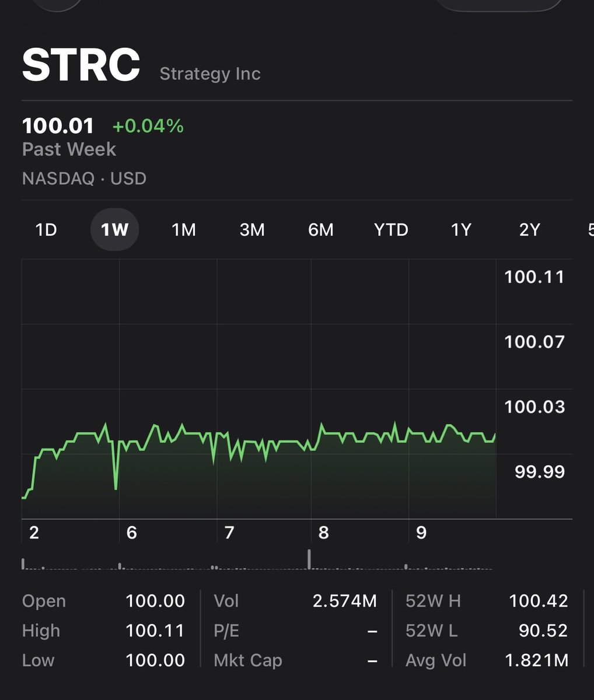Show the YTD chart range
Image resolution: width=594 pixels, height=700 pixels.
(x=391, y=230)
